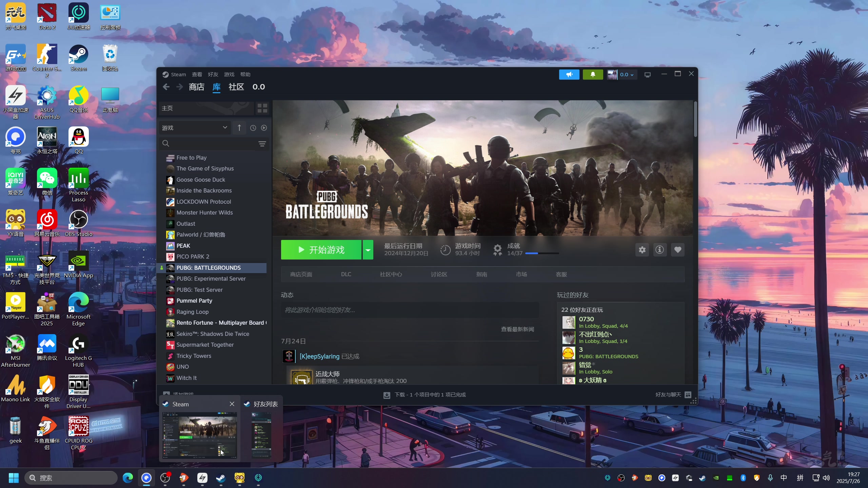Toggle ready-to-play filter icon in library

pyautogui.click(x=264, y=128)
